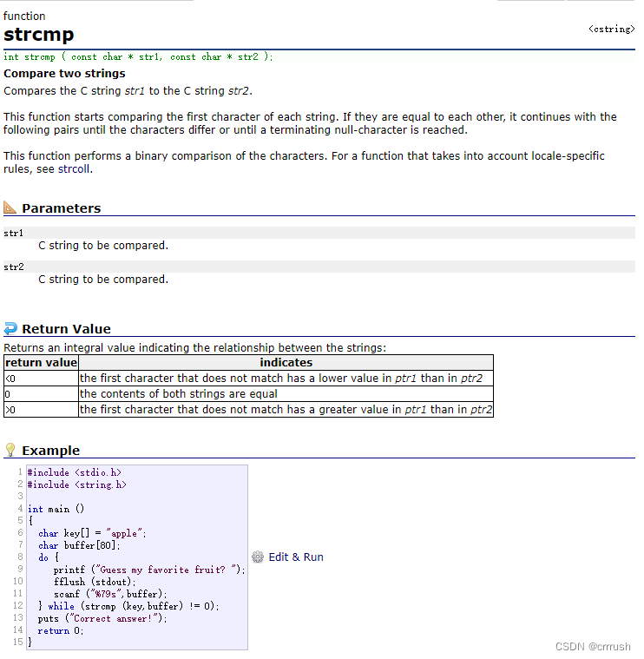
Task: Click the 'do {' code line
Action: point(49,557)
